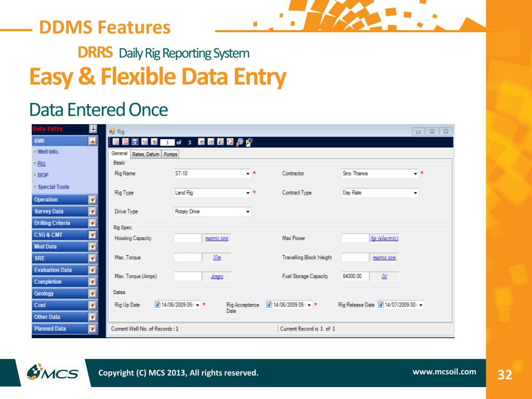Click the delete record red X icon
The image size is (532, 399).
tap(125, 142)
